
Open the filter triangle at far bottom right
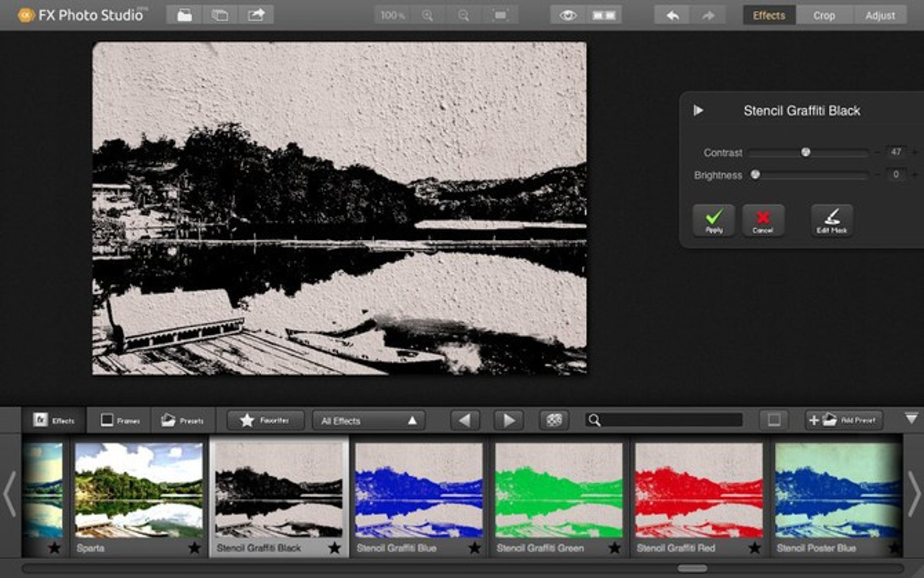pyautogui.click(x=910, y=420)
